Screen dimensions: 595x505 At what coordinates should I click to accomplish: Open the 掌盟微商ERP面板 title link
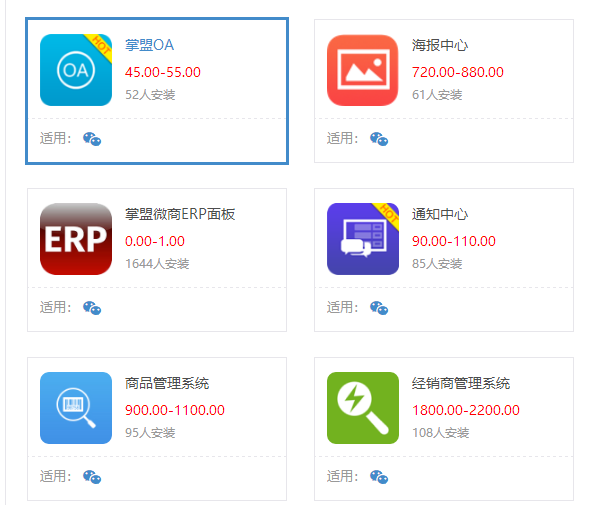tap(180, 214)
